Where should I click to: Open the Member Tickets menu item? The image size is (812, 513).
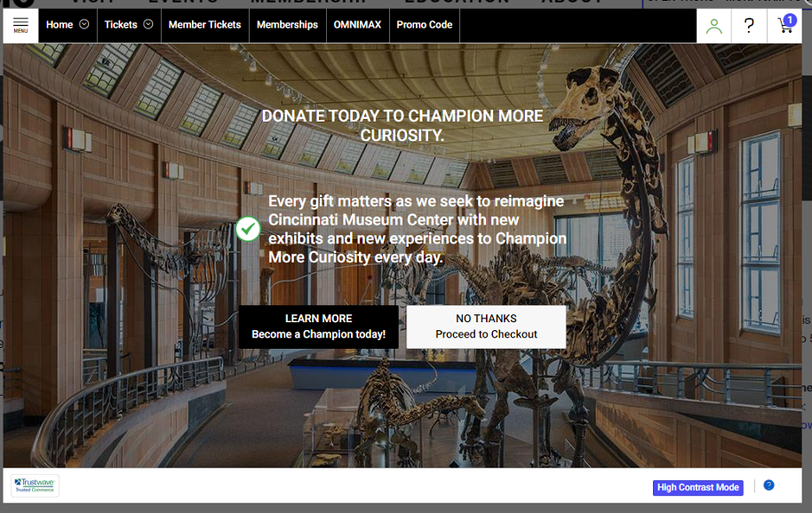pyautogui.click(x=205, y=25)
